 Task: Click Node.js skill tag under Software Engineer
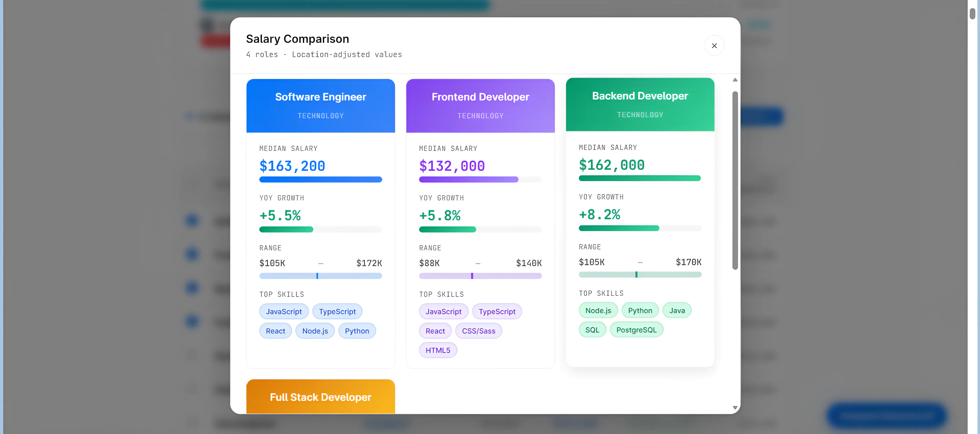point(315,331)
